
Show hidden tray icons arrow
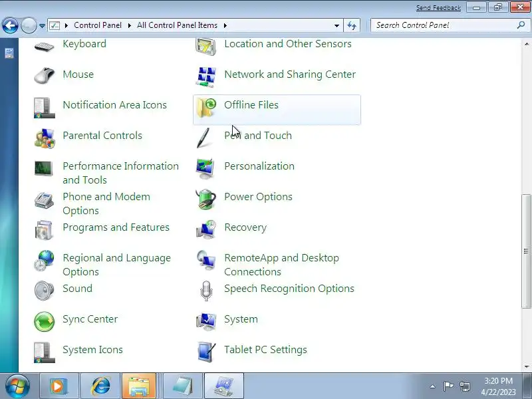(433, 386)
